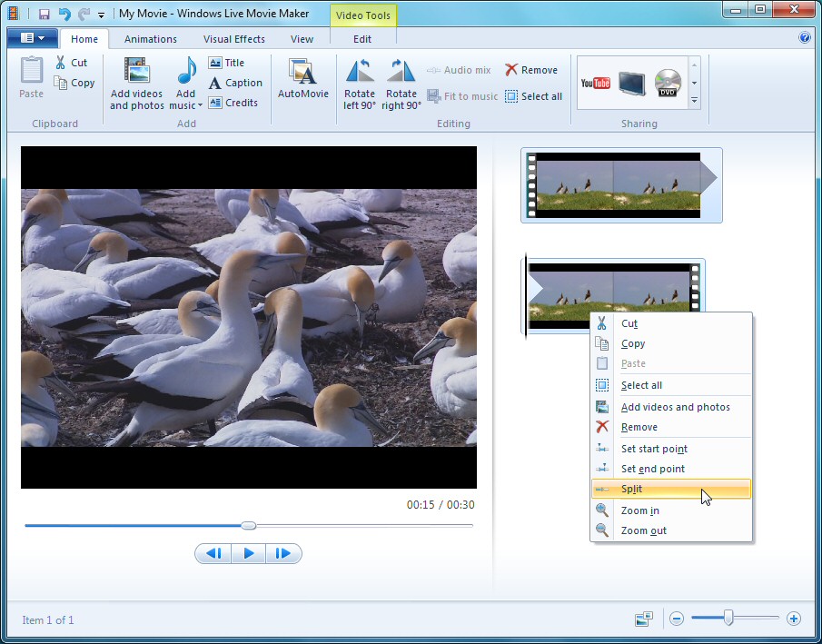Switch to the Animations tab
This screenshot has height=644, width=822.
pyautogui.click(x=151, y=39)
